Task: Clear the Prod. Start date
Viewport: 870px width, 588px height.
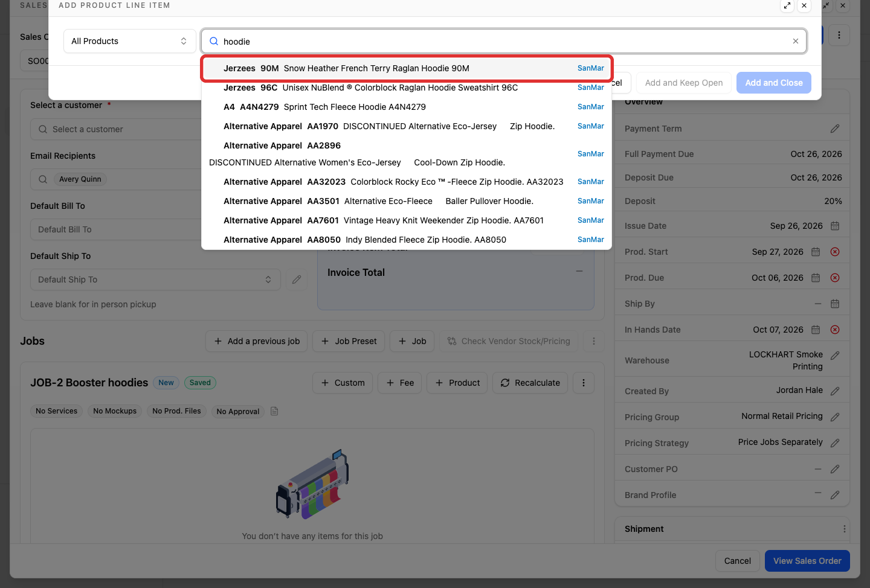Action: (835, 252)
